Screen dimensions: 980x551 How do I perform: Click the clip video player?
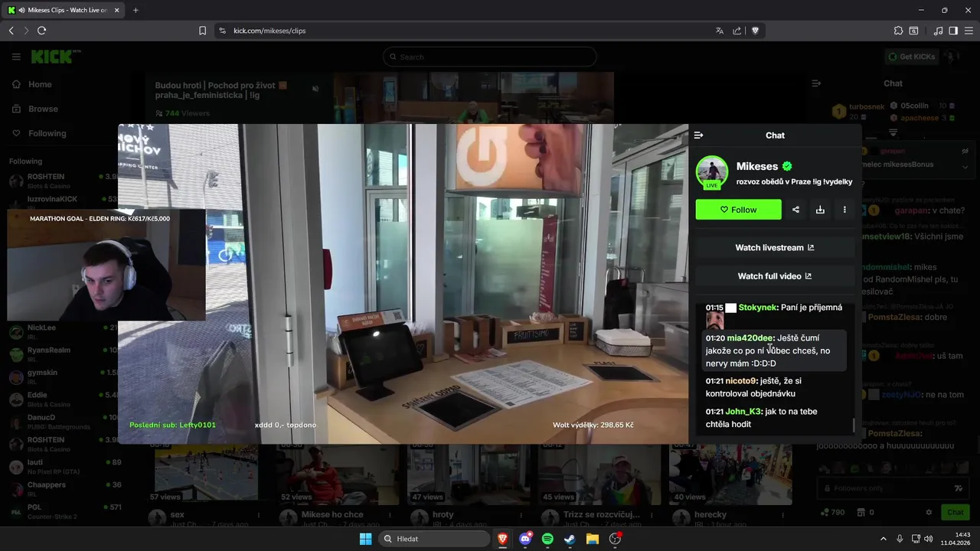click(x=403, y=284)
